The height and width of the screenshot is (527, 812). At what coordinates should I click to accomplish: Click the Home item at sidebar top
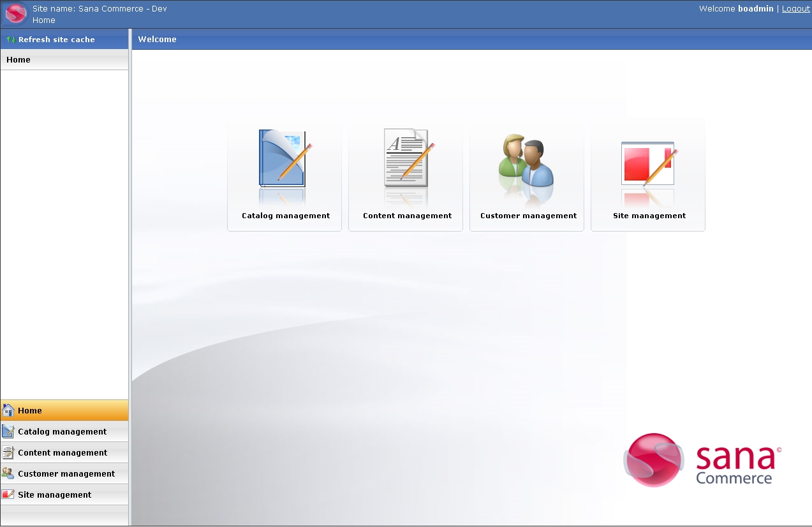coord(64,60)
